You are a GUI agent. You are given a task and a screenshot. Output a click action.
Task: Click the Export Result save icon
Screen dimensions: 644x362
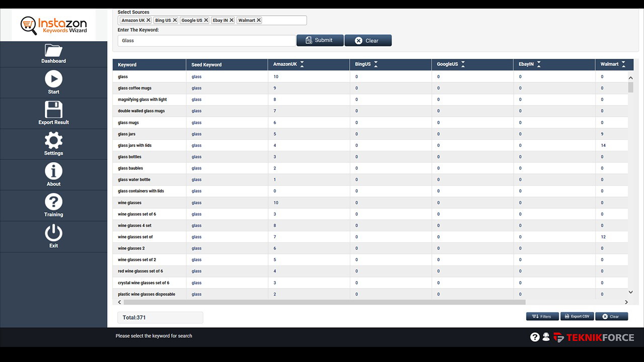point(53,110)
